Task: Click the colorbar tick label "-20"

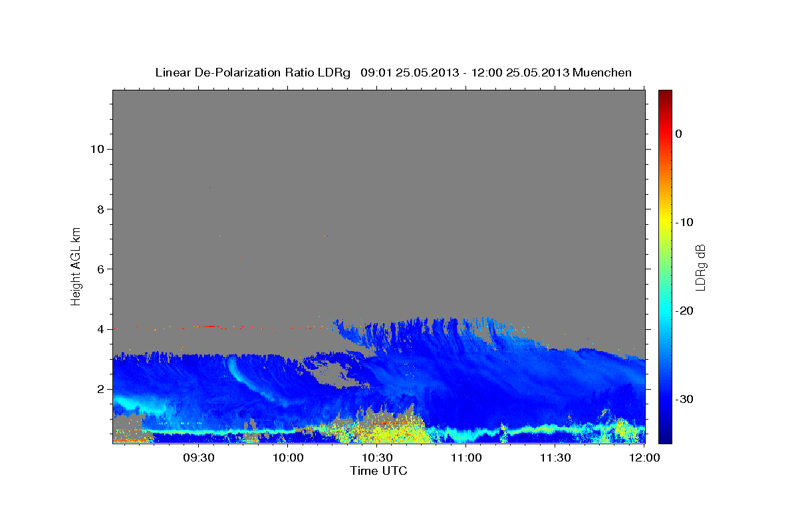Action: coord(684,311)
